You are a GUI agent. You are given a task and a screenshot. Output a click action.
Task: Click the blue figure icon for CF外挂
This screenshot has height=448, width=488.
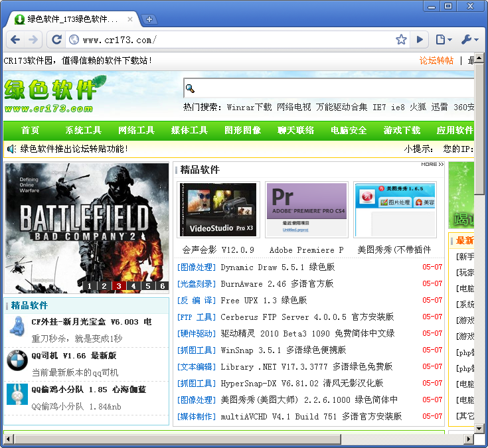[17, 326]
